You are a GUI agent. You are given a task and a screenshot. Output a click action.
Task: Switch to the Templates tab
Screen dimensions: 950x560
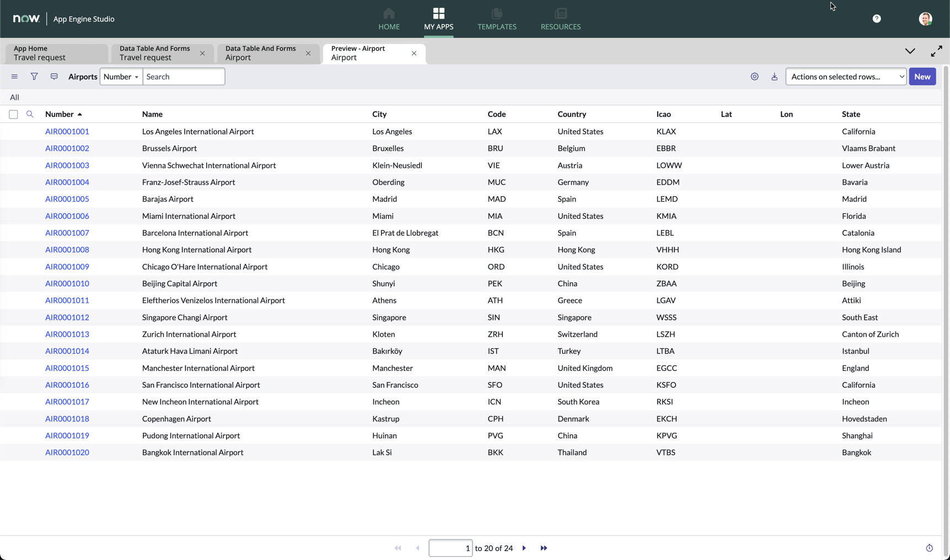click(x=497, y=19)
